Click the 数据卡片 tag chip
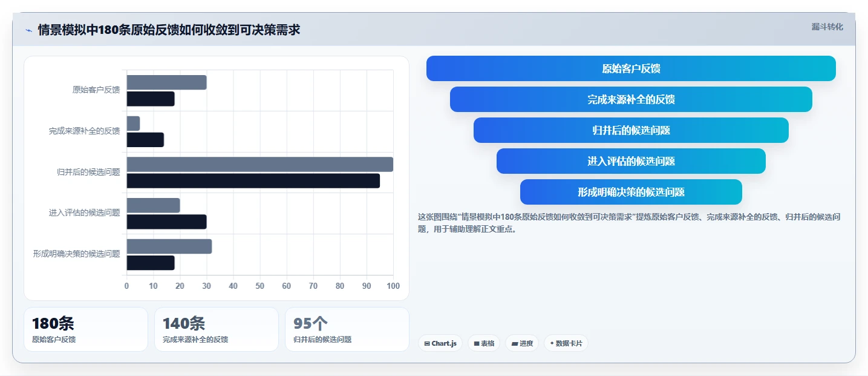The height and width of the screenshot is (376, 868). coord(566,343)
